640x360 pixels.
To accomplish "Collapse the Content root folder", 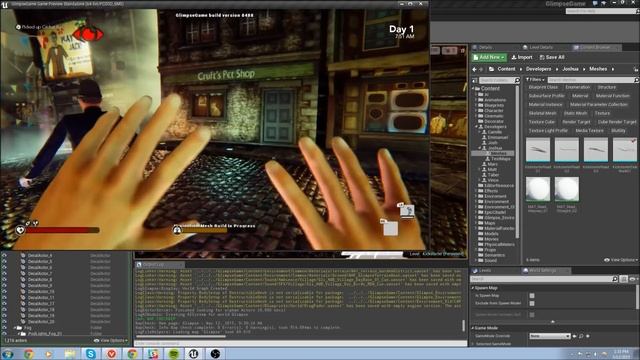I will [x=473, y=89].
